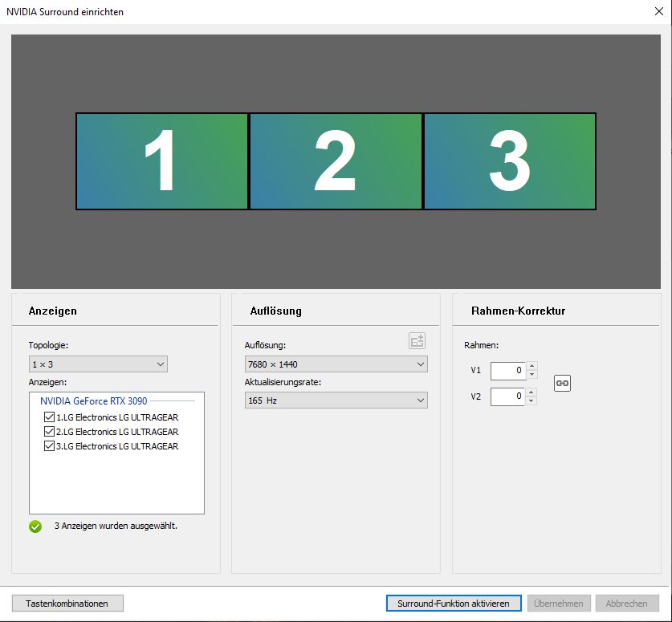672x622 pixels.
Task: Click into the V1 bezel input field
Action: (x=508, y=371)
